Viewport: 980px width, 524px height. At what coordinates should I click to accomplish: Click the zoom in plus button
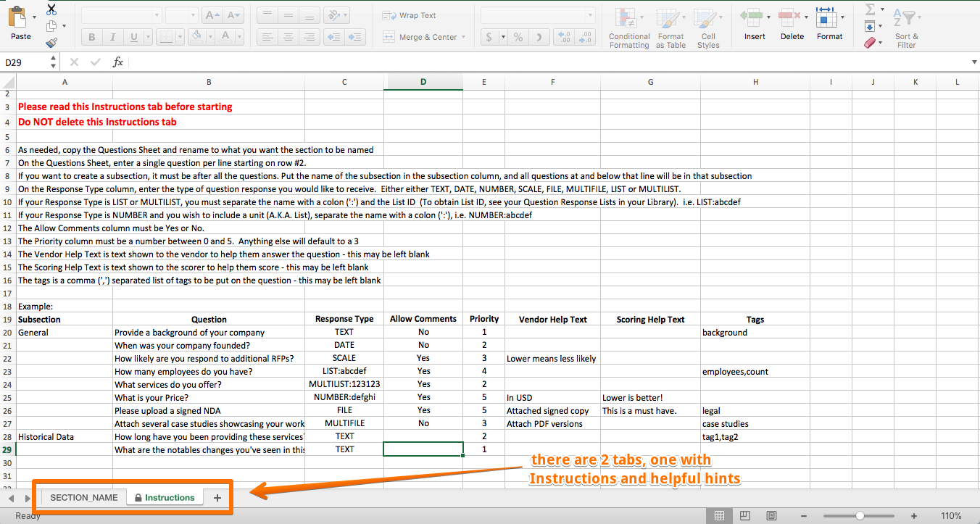coord(914,516)
